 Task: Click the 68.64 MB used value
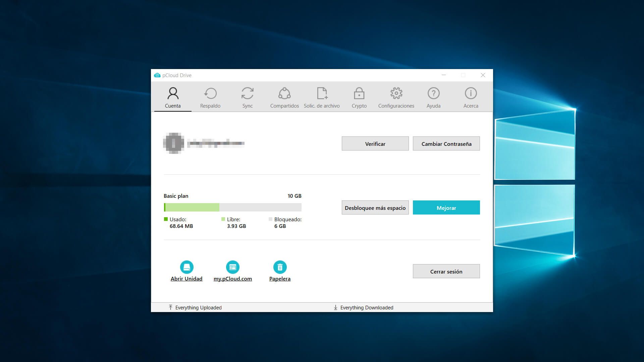tap(181, 226)
